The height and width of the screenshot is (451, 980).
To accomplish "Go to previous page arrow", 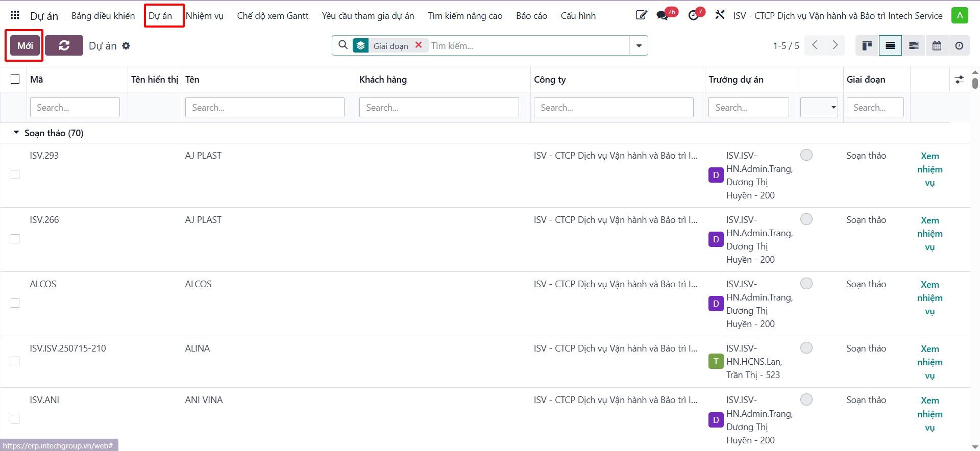I will tap(815, 45).
